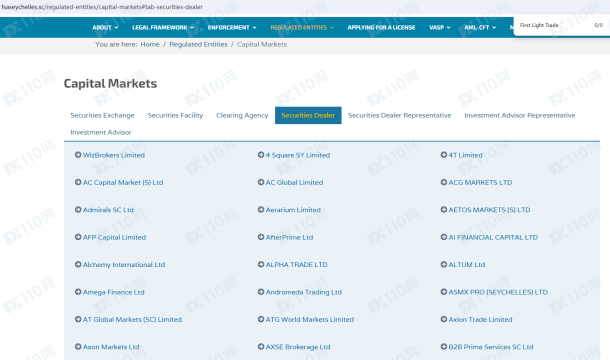Image resolution: width=610 pixels, height=360 pixels.
Task: Expand the VASP navigation dropdown
Action: click(x=440, y=27)
